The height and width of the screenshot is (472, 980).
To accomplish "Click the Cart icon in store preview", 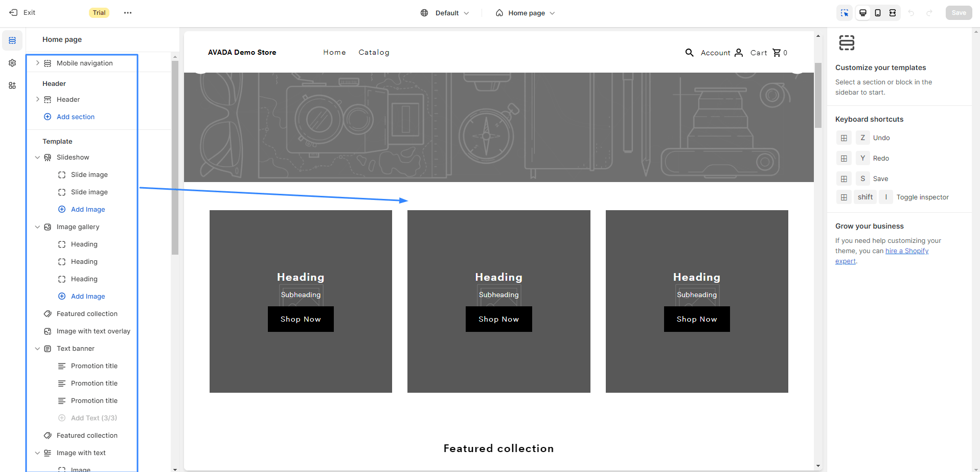I will (777, 53).
